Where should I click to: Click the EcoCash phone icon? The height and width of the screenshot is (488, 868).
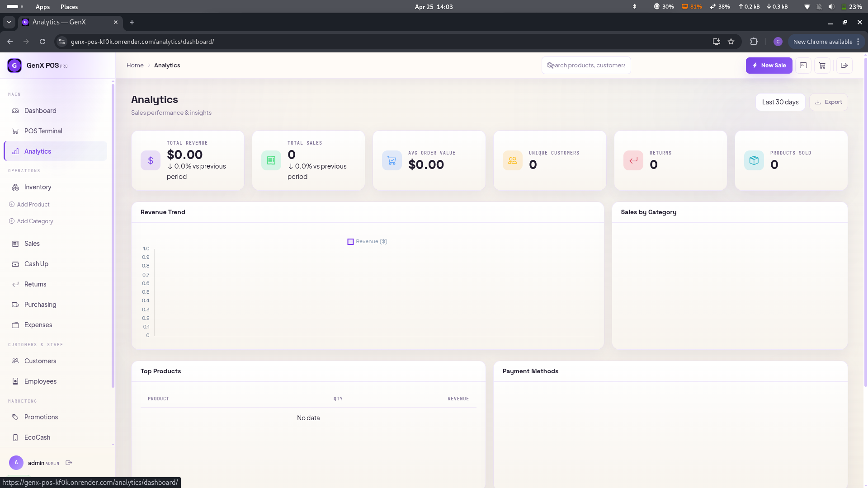point(15,437)
